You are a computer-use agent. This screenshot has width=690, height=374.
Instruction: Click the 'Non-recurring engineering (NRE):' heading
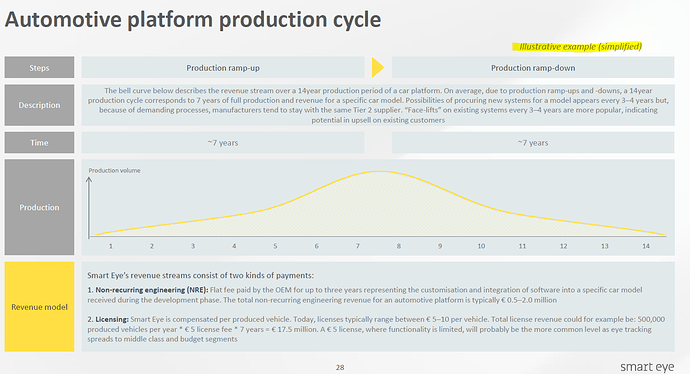152,290
